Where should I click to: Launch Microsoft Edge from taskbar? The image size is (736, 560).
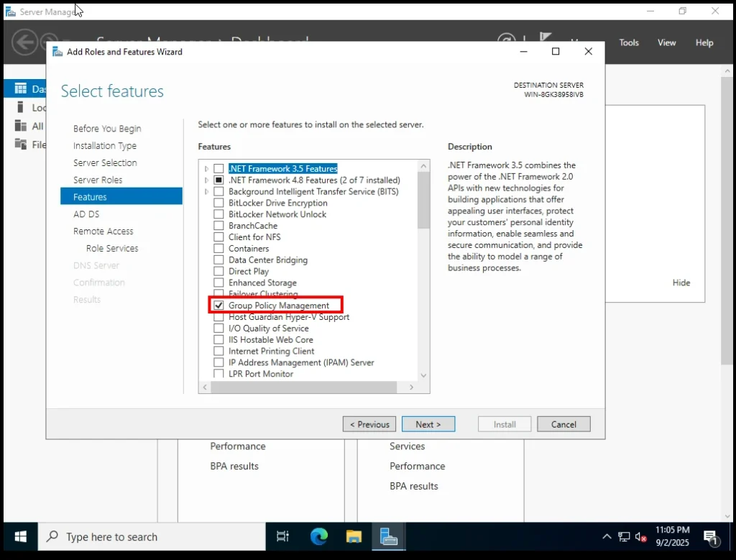(318, 536)
